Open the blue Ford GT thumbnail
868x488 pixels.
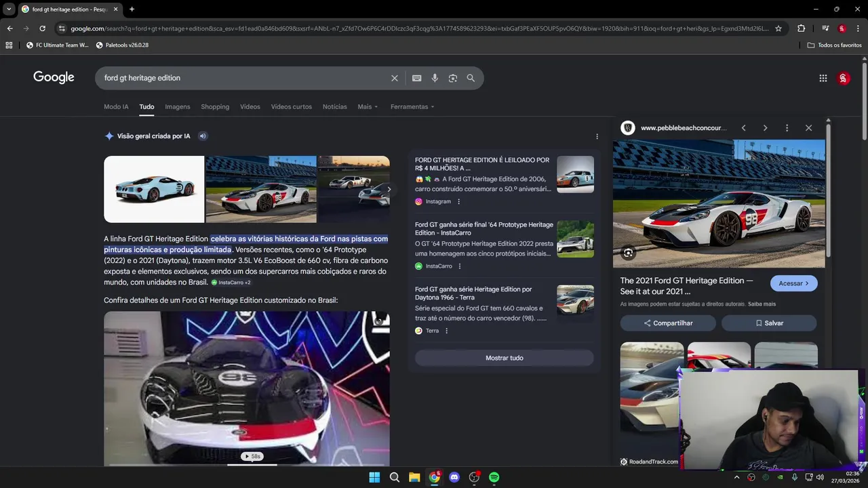click(x=154, y=189)
